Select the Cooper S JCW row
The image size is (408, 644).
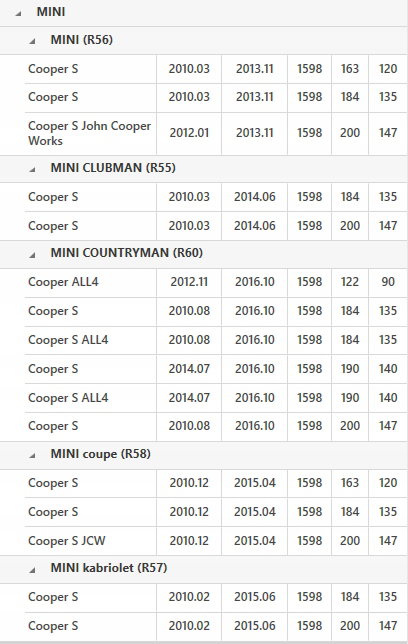tap(216, 541)
